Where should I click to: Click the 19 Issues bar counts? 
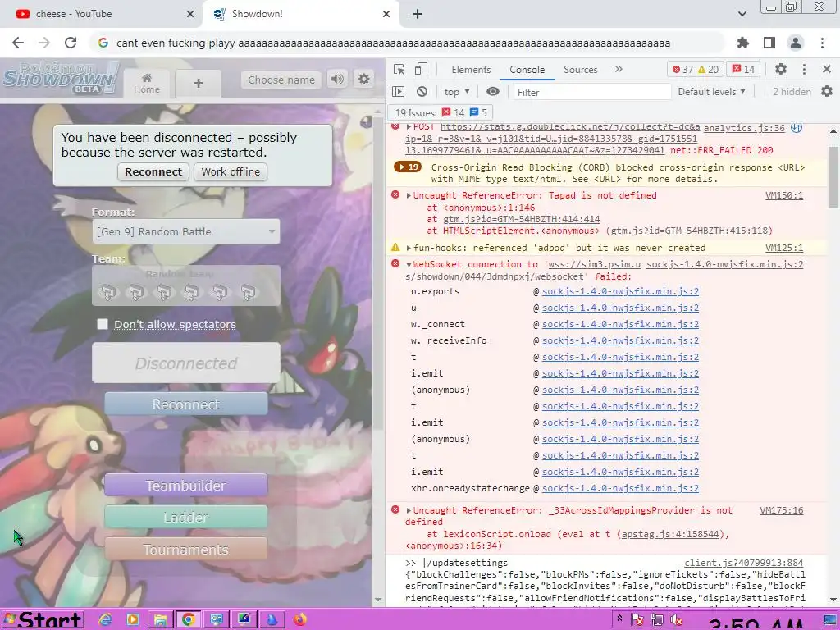441,112
